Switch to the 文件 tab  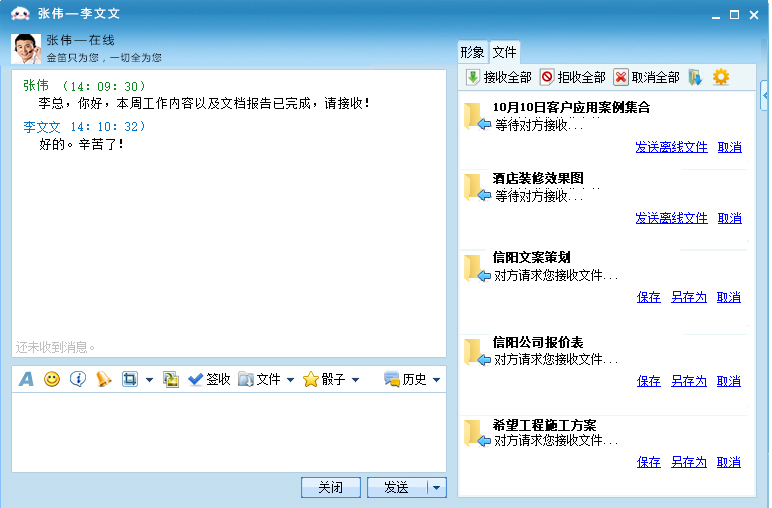coord(505,52)
